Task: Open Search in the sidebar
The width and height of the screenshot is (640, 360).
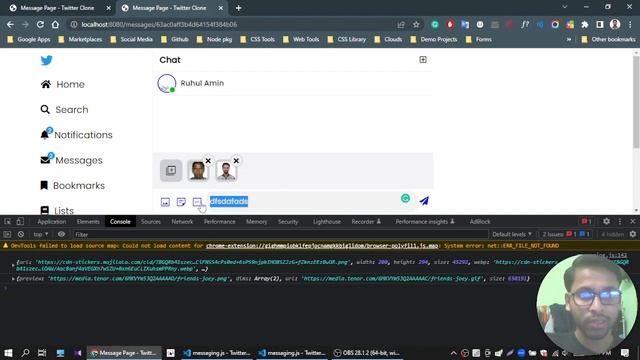Action: click(x=64, y=109)
